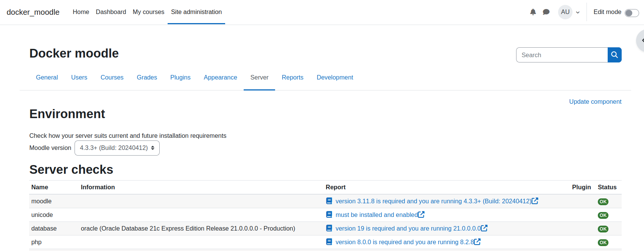Open 'version 3.11.8 is required' report link
The image size is (644, 251).
tap(433, 201)
